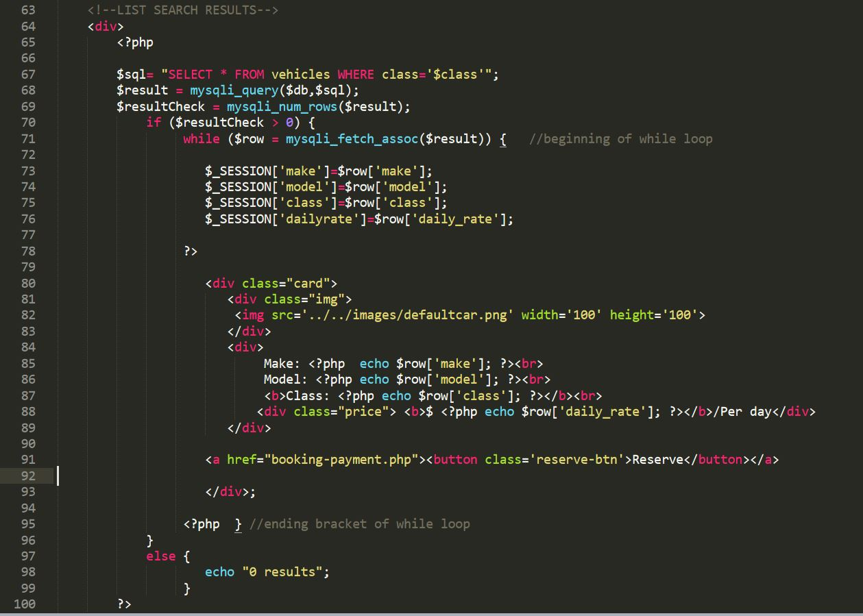Click line number 92 in the gutter

pyautogui.click(x=28, y=476)
